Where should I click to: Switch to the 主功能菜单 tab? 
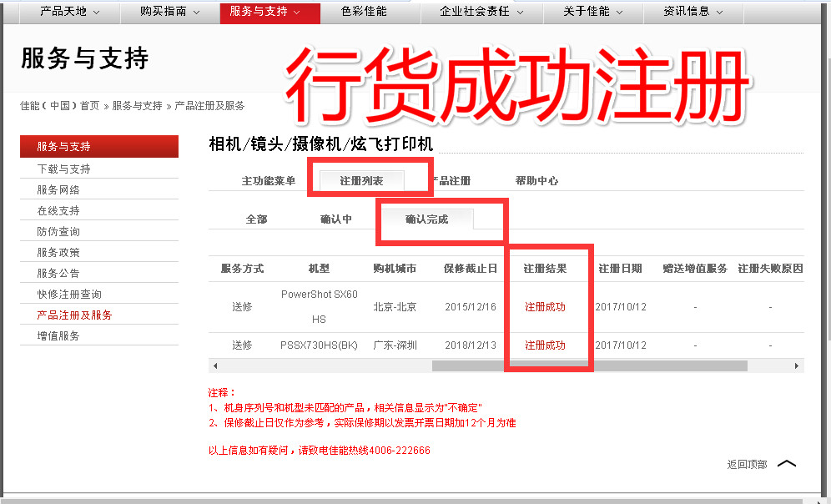(x=269, y=181)
